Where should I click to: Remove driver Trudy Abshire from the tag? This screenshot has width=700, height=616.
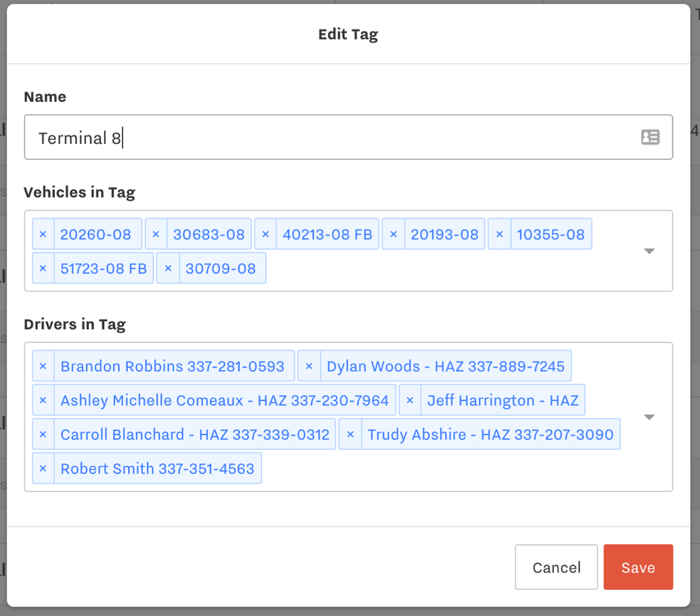350,434
